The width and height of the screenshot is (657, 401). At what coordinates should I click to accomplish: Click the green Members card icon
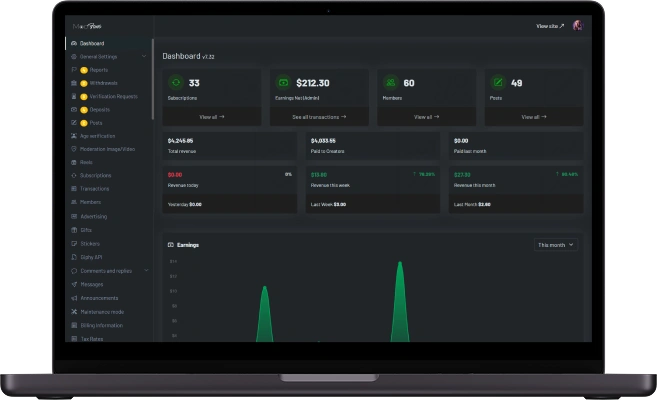[391, 83]
